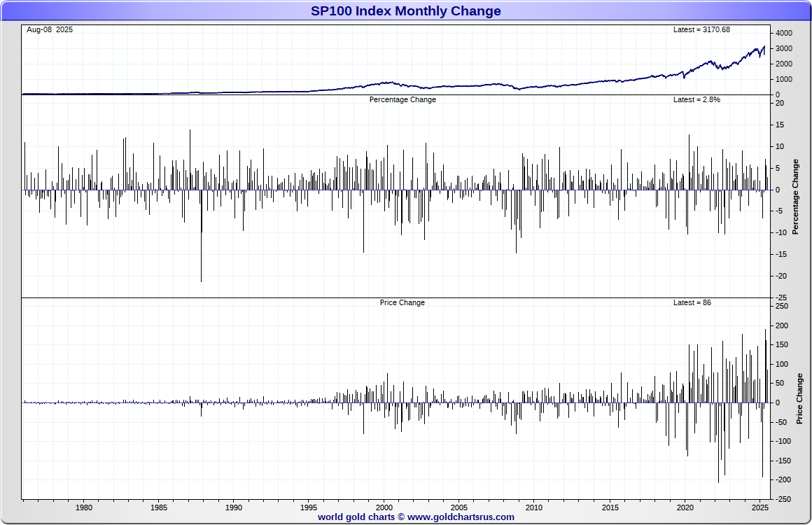
Task: Click the -25 percentage axis value
Action: 781,298
